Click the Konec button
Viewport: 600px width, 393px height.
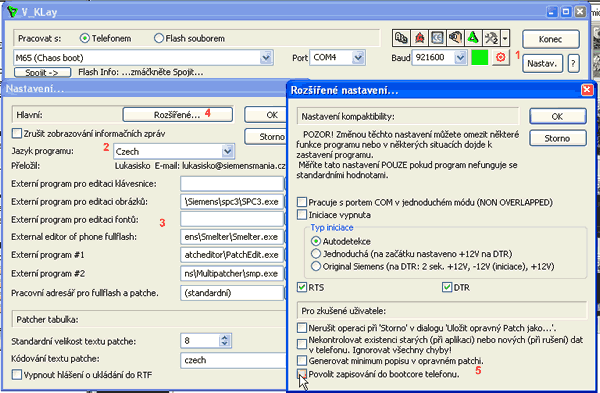click(551, 39)
